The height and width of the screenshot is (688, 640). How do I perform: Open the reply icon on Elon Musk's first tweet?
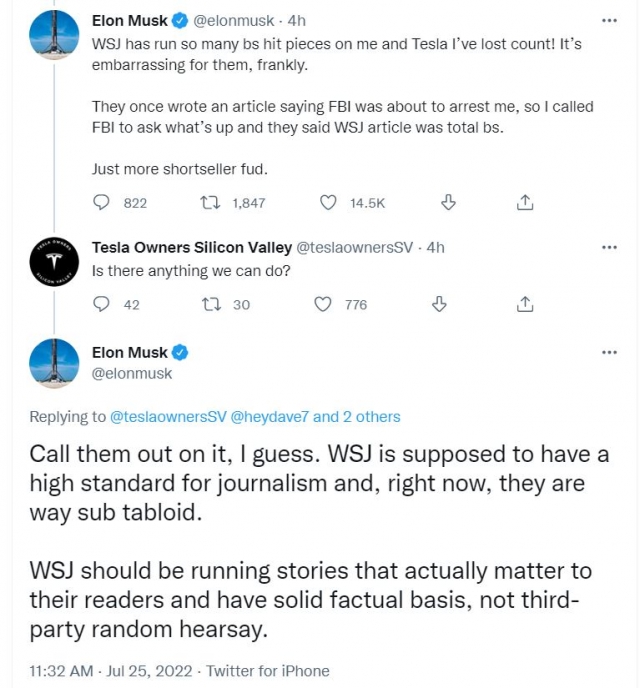[x=101, y=203]
